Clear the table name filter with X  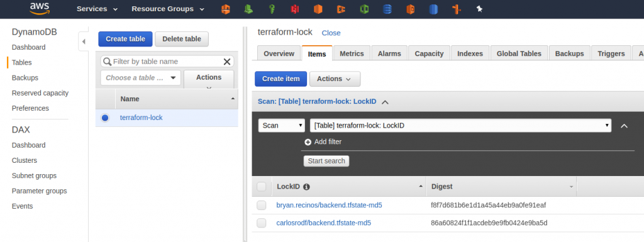click(226, 62)
